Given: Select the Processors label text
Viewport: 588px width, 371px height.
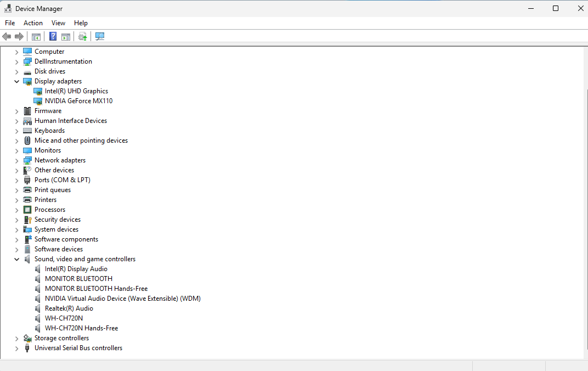Looking at the screenshot, I should coord(50,210).
